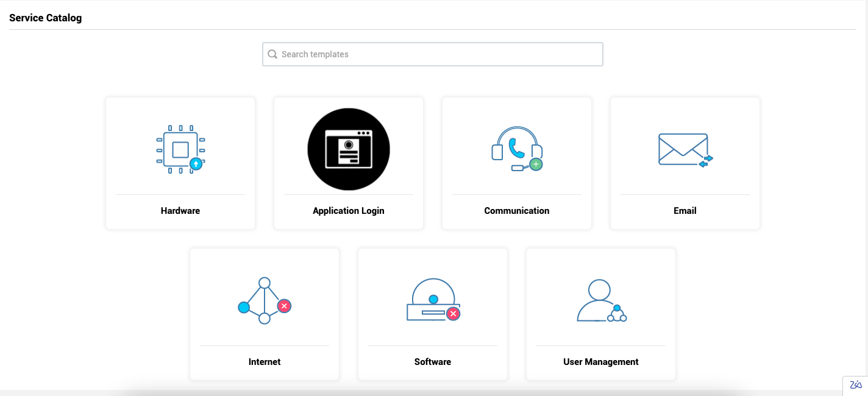Click the Software laptop icon
Screen dimensions: 868x396
tap(432, 300)
